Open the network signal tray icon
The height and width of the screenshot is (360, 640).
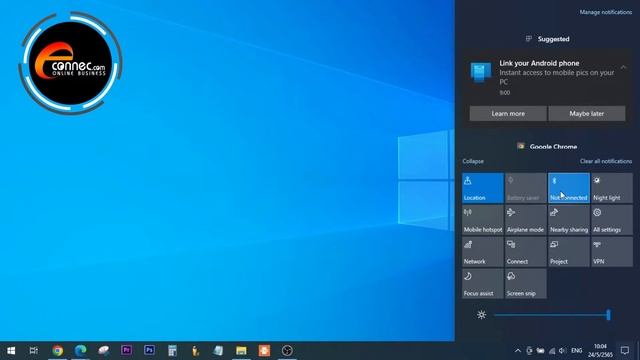pos(551,351)
